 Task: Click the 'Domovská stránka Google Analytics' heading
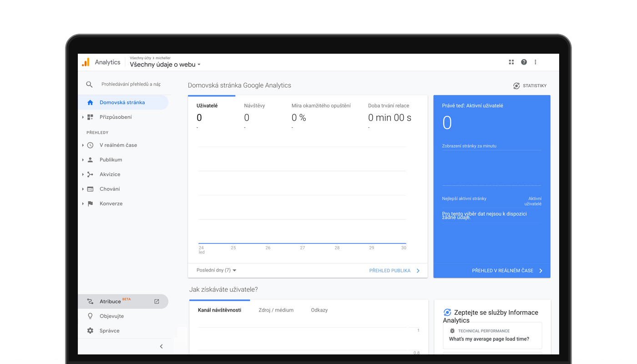[x=239, y=85]
